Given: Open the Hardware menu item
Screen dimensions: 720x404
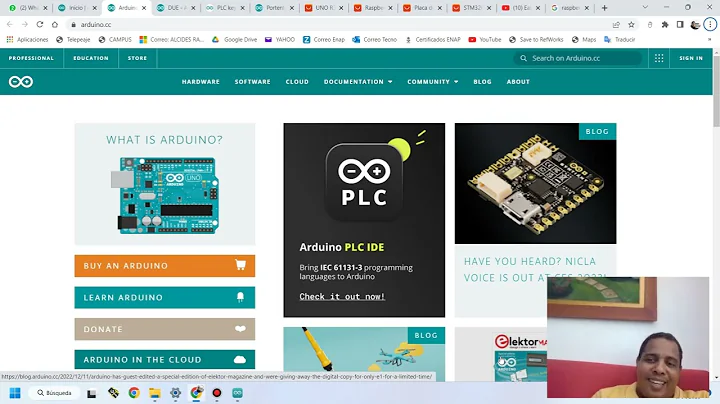Looking at the screenshot, I should click(x=201, y=82).
